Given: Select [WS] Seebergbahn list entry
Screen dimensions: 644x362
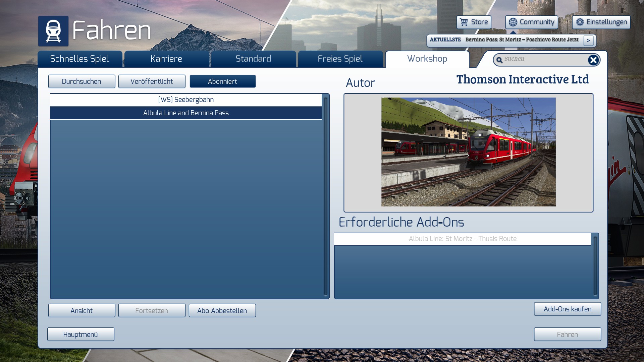Looking at the screenshot, I should tap(185, 100).
